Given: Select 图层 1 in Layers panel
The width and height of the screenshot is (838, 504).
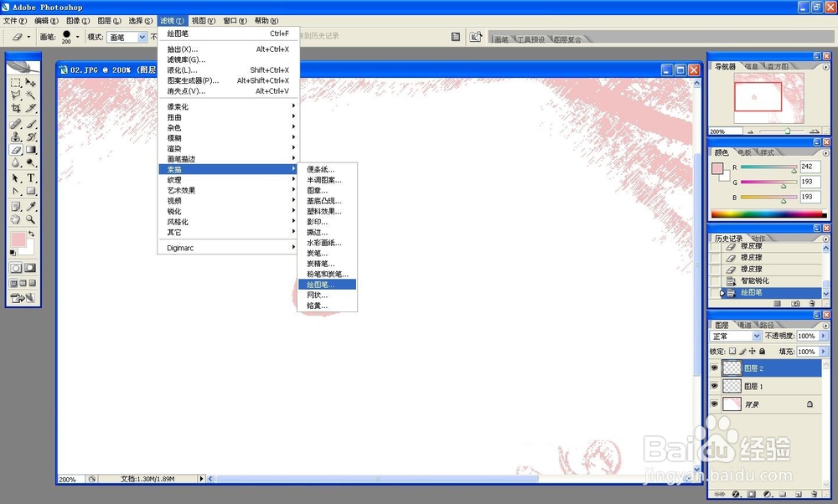Looking at the screenshot, I should [771, 386].
